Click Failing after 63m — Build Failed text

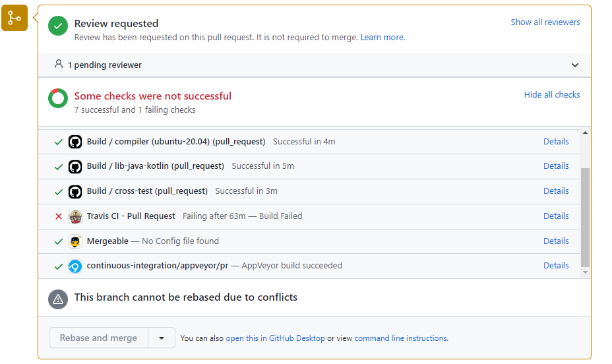(x=243, y=216)
